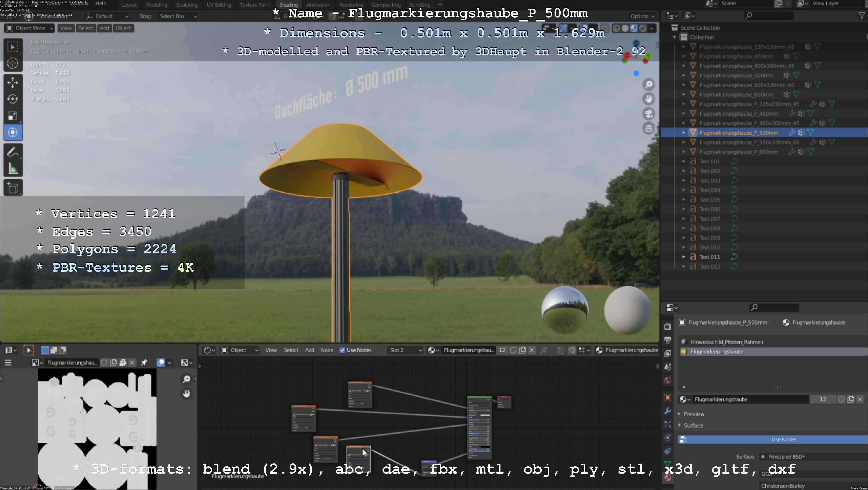Viewport: 868px width, 490px height.
Task: Click the image editor zoom icon
Action: (186, 379)
